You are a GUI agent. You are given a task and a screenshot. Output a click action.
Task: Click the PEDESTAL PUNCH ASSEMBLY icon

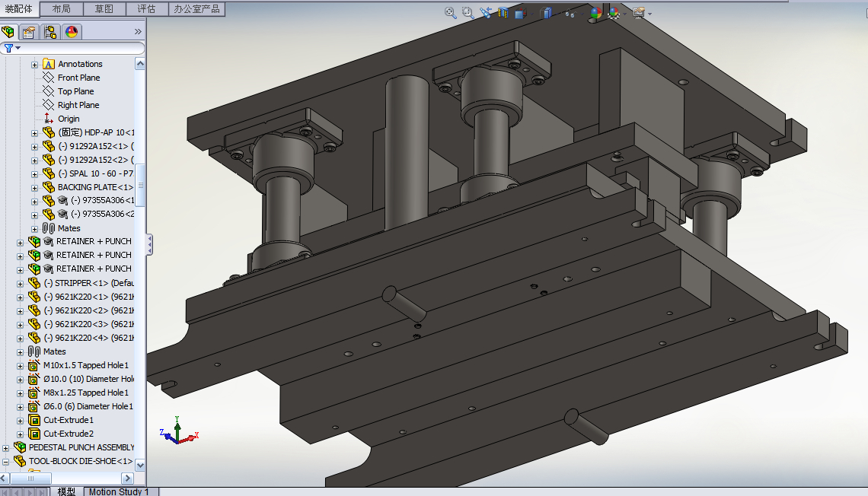click(20, 447)
